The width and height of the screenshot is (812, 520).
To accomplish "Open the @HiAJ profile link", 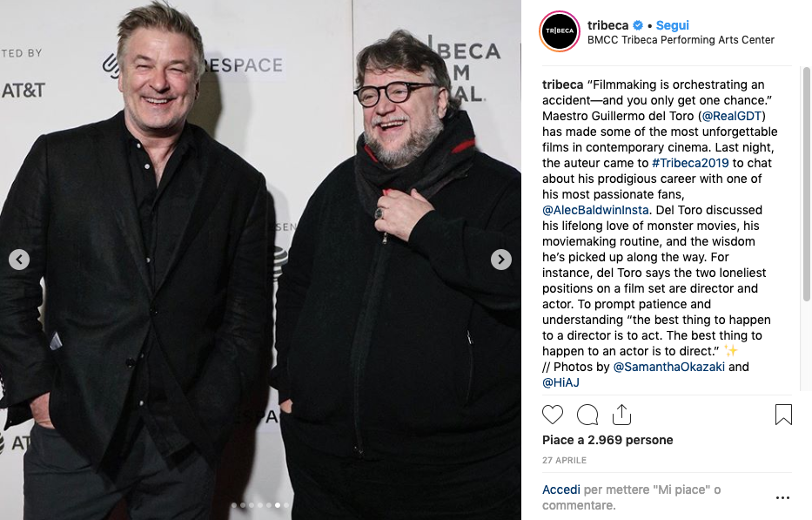I will [560, 382].
